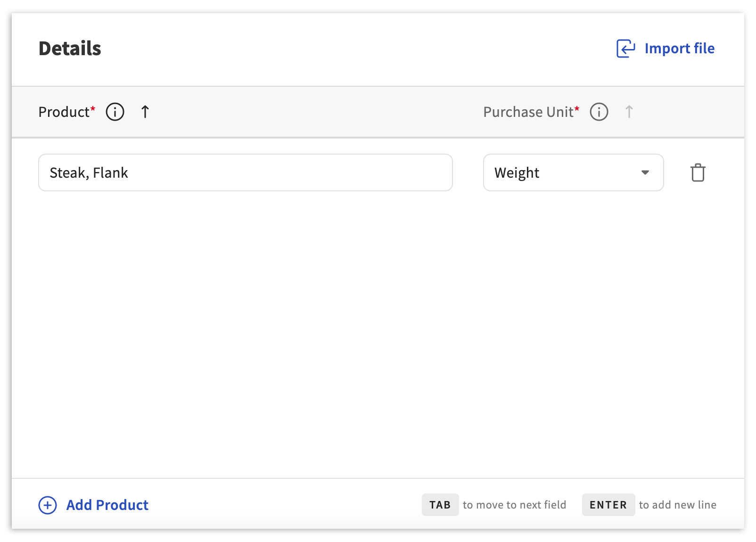Expand the Purchase Unit selector for Steak, Flank
This screenshot has width=756, height=542.
573,172
